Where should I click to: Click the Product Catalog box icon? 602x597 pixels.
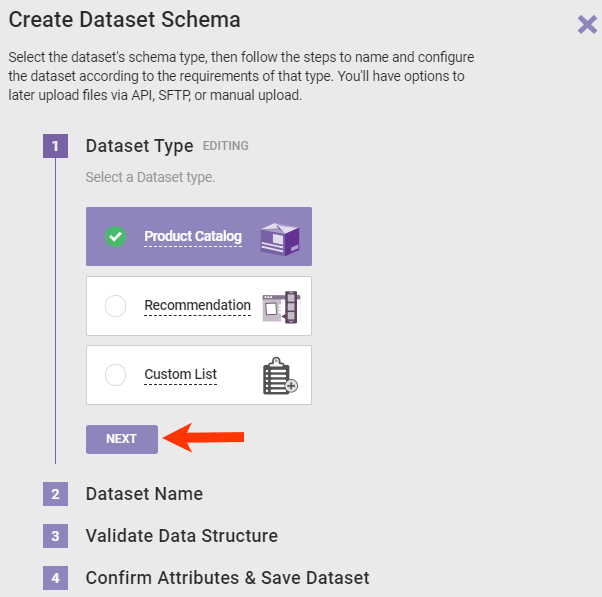[280, 237]
